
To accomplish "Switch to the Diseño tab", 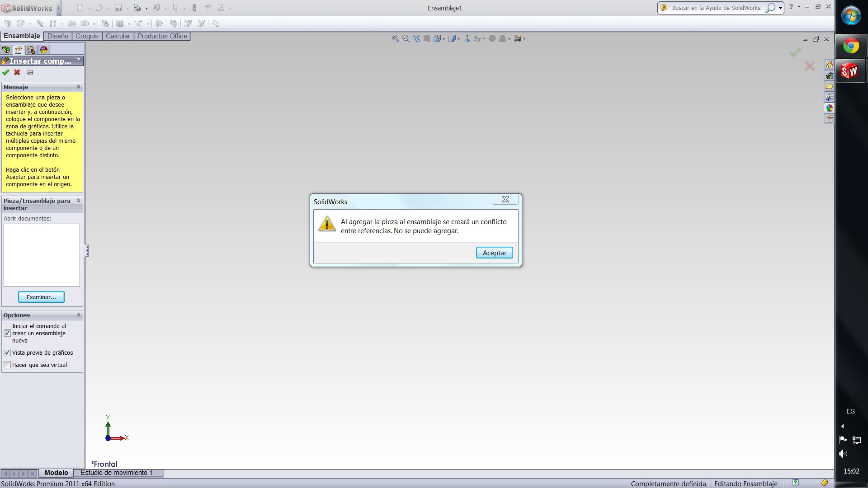I will pyautogui.click(x=58, y=36).
